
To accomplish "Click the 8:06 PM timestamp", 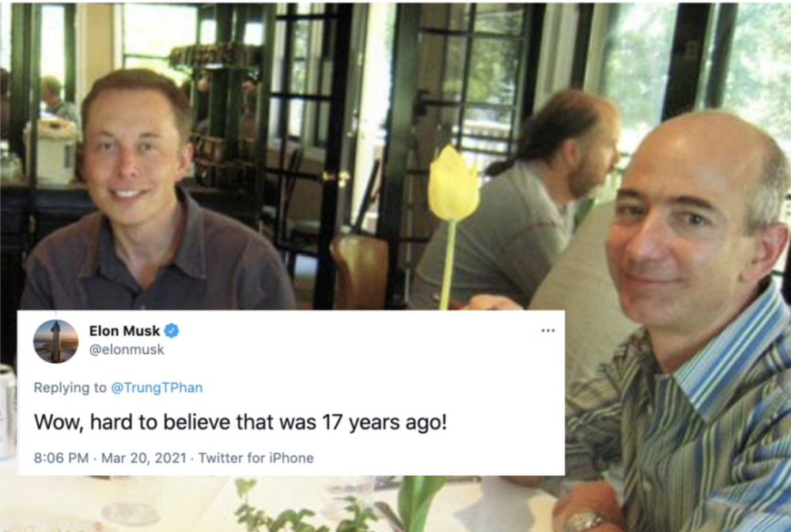I will point(61,458).
